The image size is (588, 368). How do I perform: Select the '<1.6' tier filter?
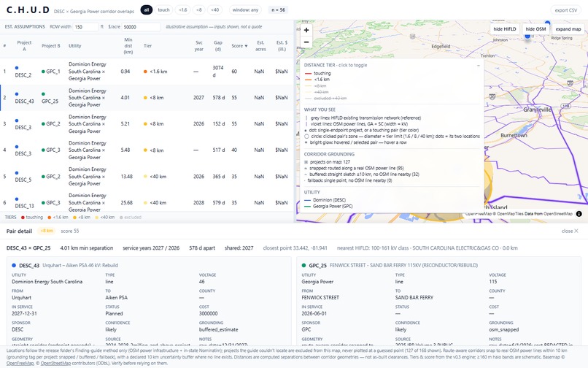click(182, 10)
